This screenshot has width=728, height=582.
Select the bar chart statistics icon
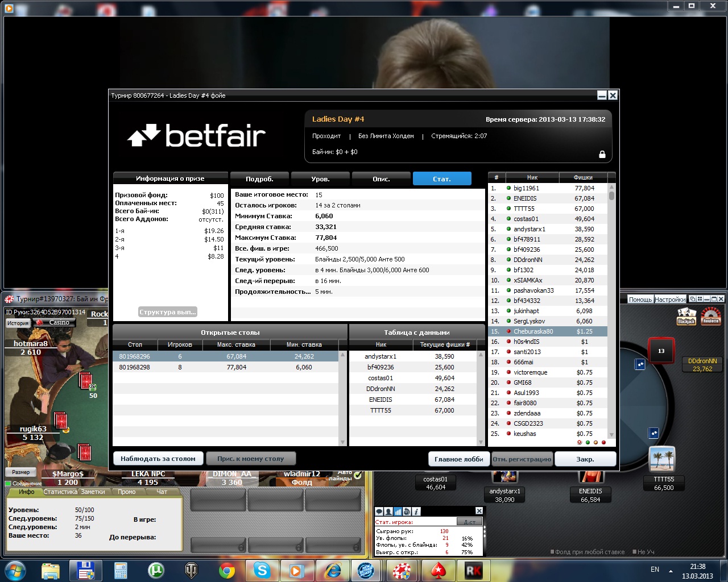(398, 512)
